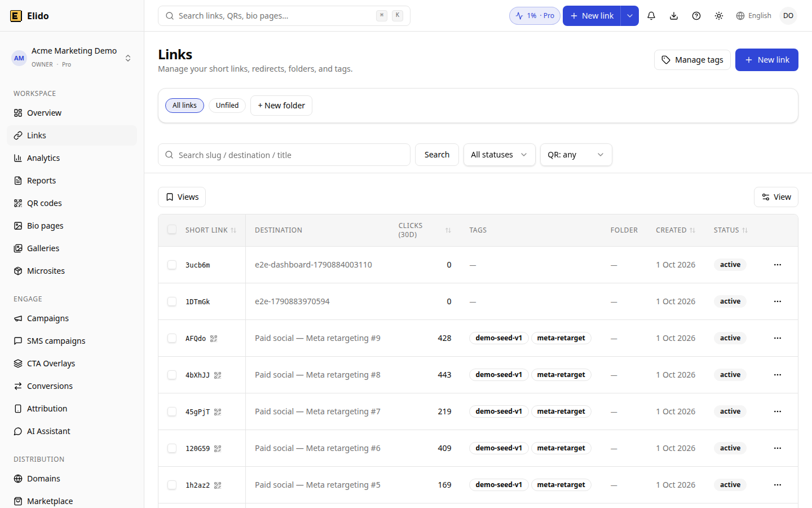Screen dimensions: 812x508
Task: Open Bio pages in sidebar
Action: [72, 226]
